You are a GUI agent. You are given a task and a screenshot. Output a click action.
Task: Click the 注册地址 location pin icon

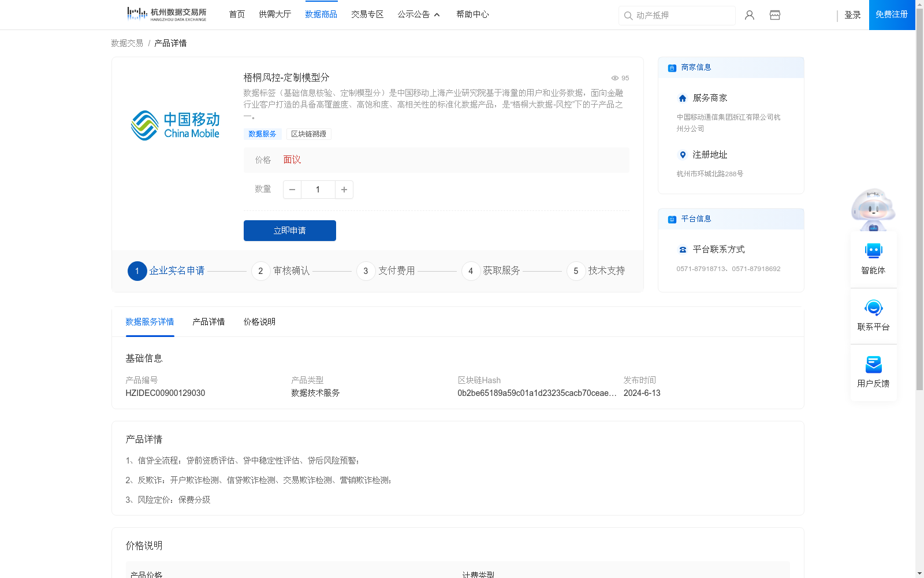pos(683,155)
